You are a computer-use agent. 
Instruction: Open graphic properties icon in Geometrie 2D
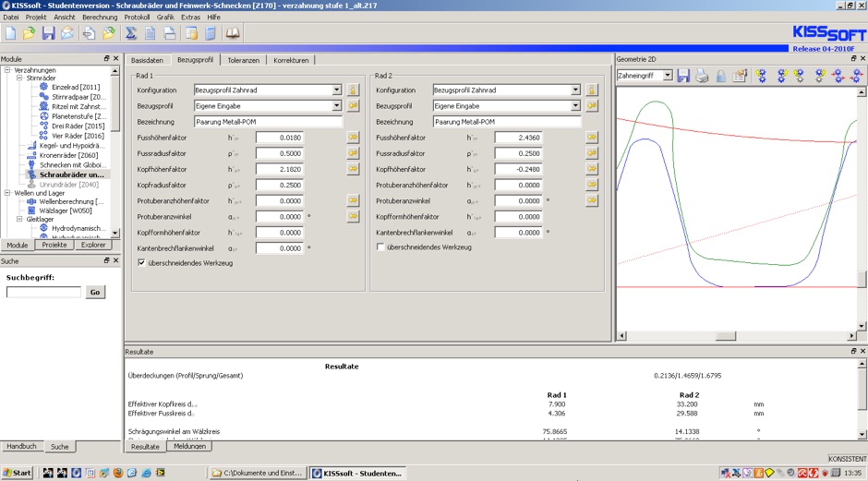coord(740,76)
